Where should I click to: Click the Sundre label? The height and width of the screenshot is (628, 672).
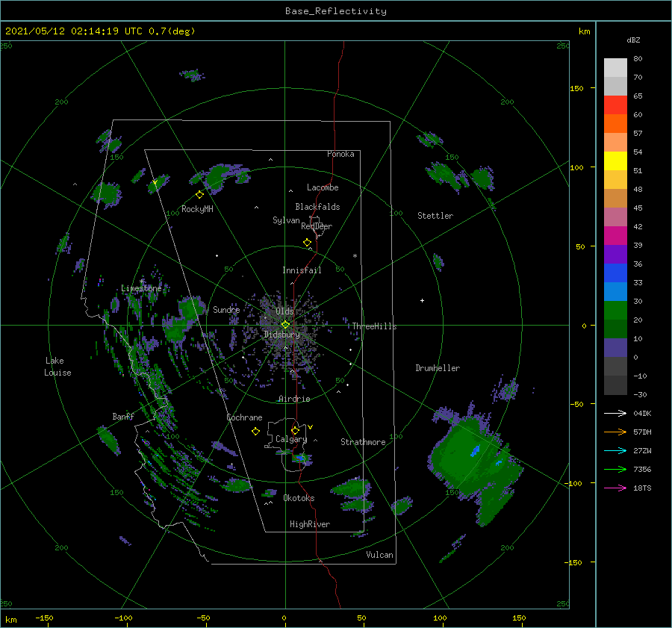226,310
